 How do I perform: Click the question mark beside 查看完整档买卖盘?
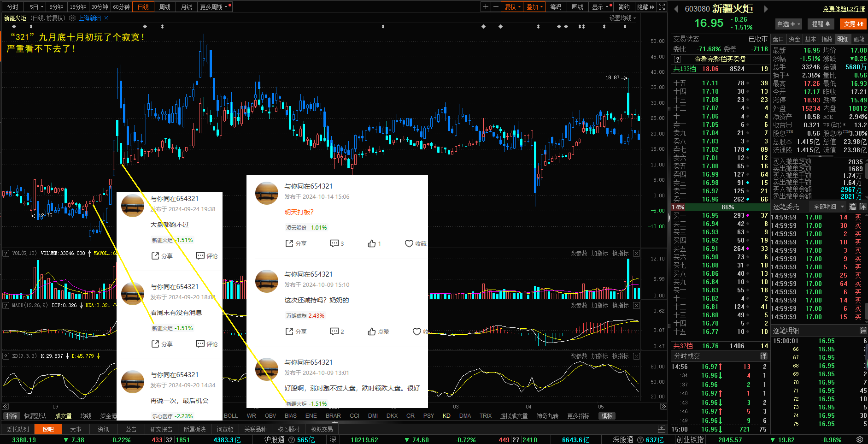pyautogui.click(x=677, y=59)
